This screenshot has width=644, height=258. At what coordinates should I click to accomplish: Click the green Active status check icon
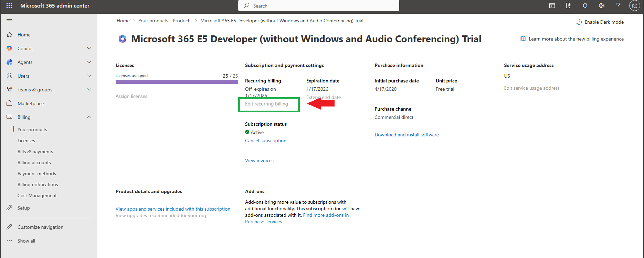coord(247,132)
